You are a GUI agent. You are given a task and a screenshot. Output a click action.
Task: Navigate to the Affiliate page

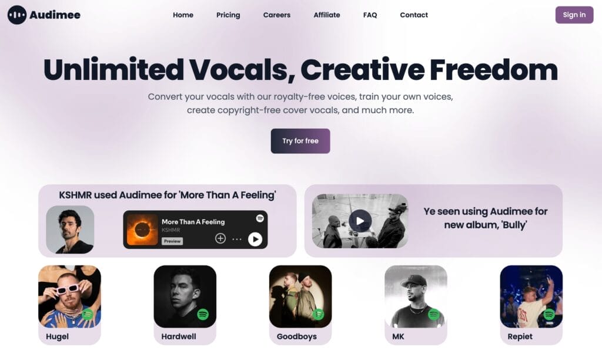coord(327,15)
